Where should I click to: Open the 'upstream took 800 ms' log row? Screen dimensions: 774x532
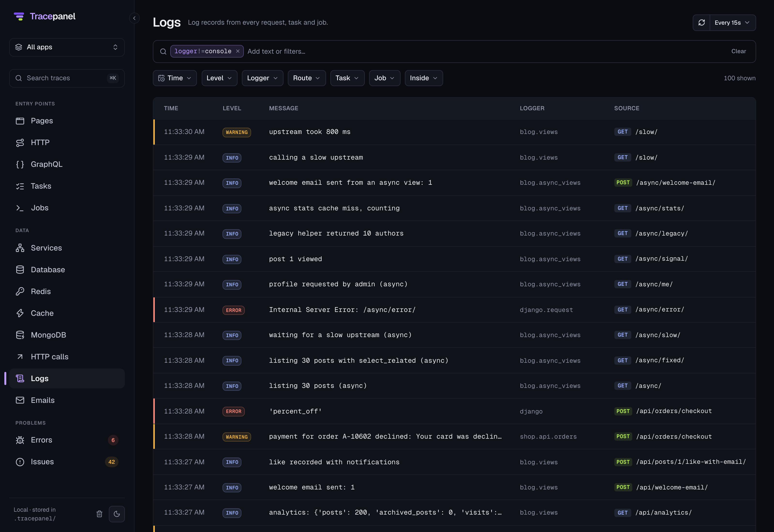coord(454,132)
